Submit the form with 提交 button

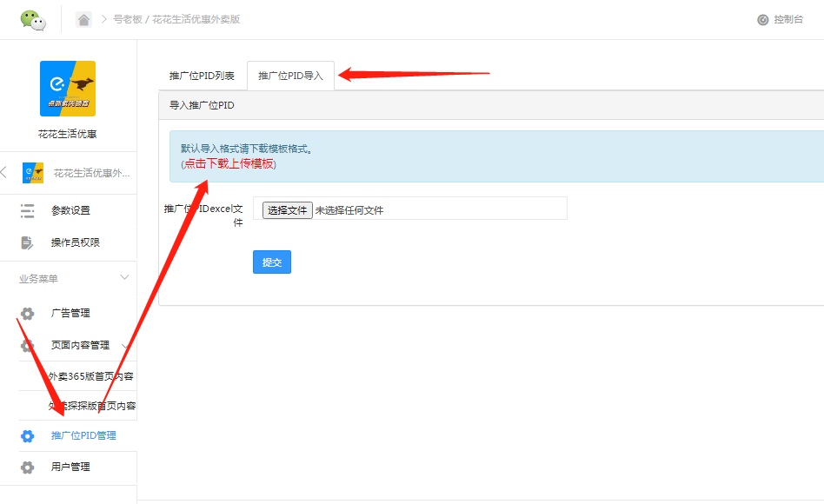pos(272,262)
